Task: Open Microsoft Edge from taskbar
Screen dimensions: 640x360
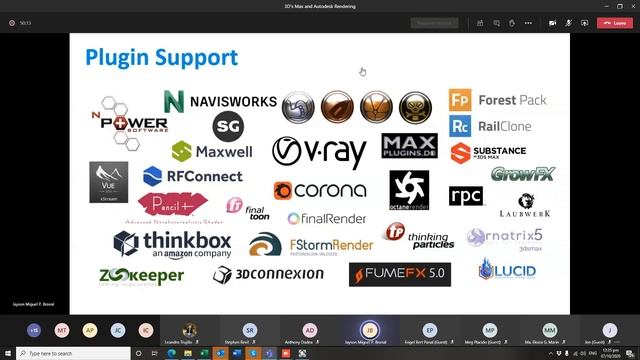Action: (x=171, y=353)
